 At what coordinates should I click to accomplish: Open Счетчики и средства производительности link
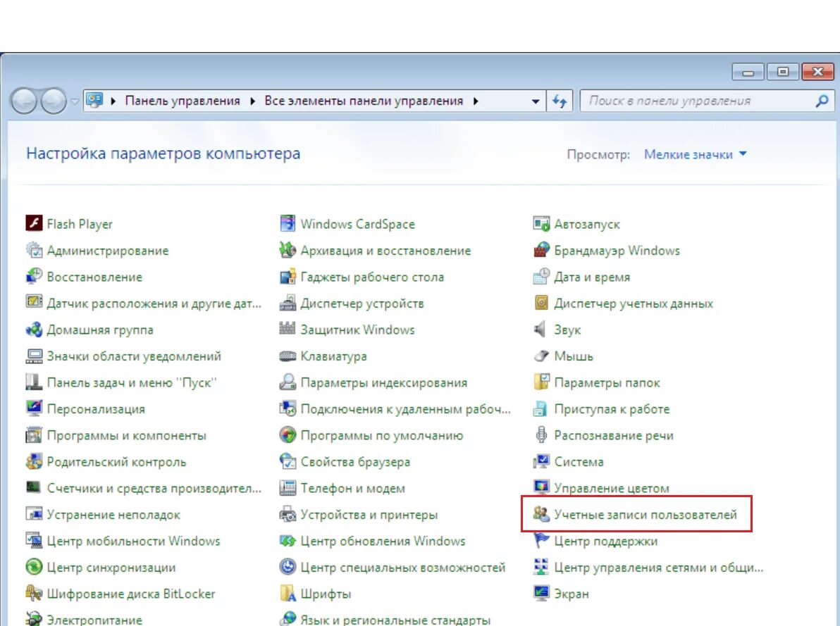[154, 489]
